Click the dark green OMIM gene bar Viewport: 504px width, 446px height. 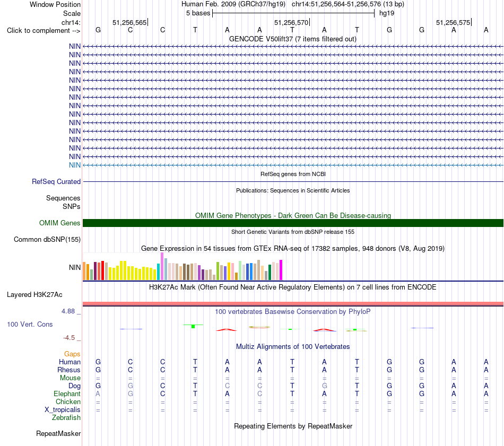pyautogui.click(x=293, y=223)
